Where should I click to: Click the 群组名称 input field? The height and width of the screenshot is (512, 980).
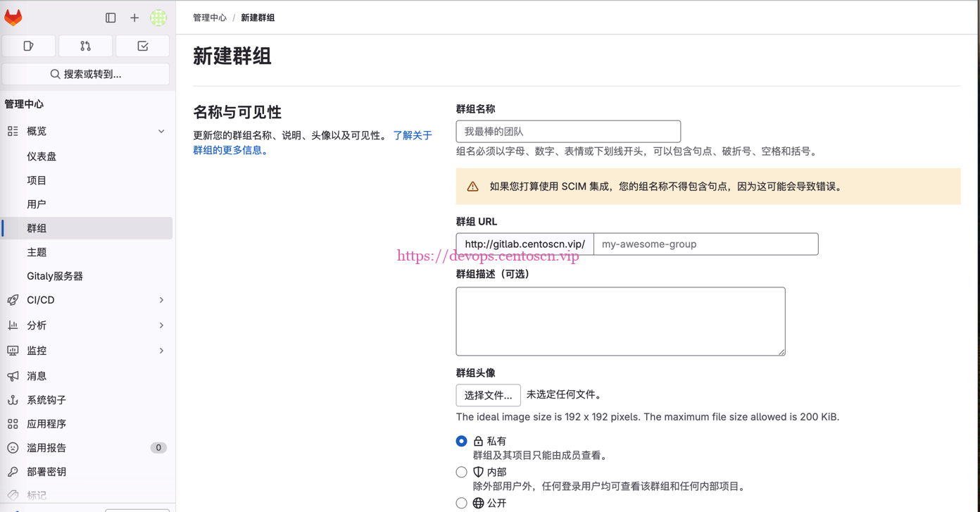coord(568,132)
